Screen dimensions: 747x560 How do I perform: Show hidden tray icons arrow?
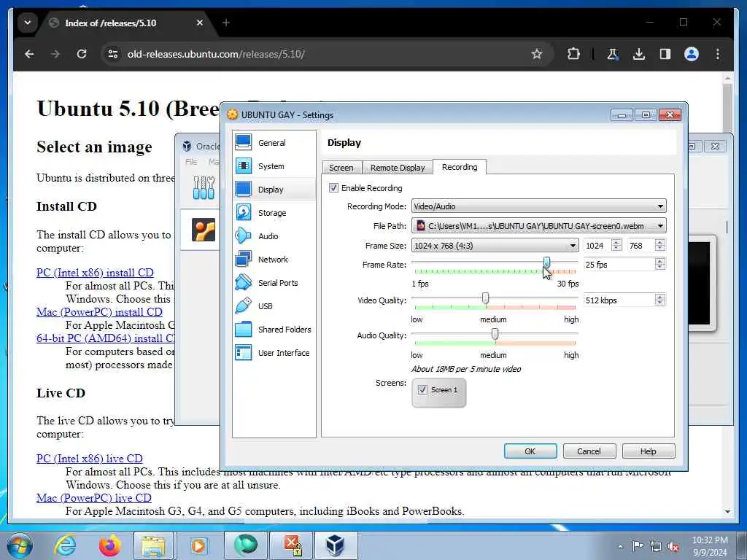point(620,547)
